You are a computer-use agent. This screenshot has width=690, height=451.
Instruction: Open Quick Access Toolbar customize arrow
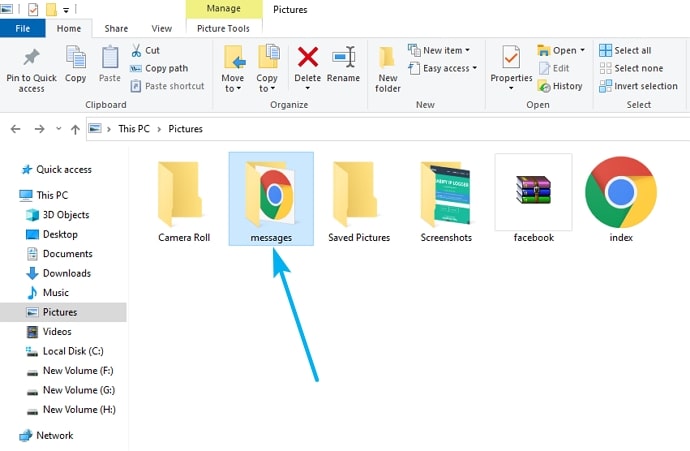click(x=66, y=10)
